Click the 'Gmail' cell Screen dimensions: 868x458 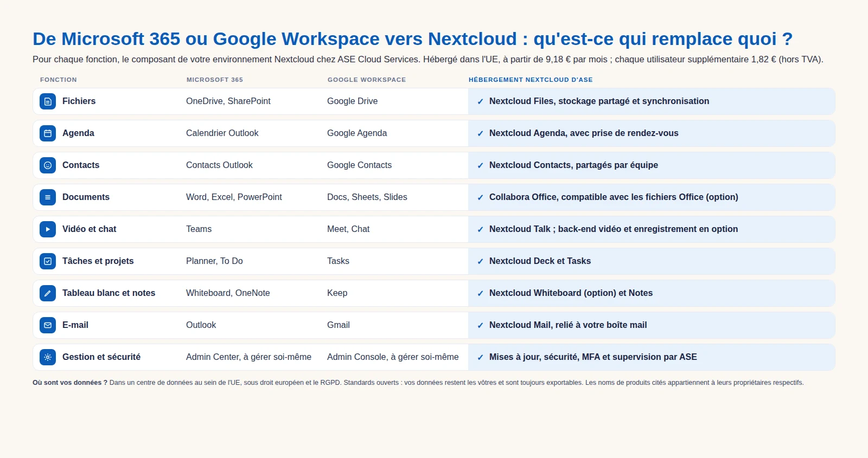click(339, 325)
